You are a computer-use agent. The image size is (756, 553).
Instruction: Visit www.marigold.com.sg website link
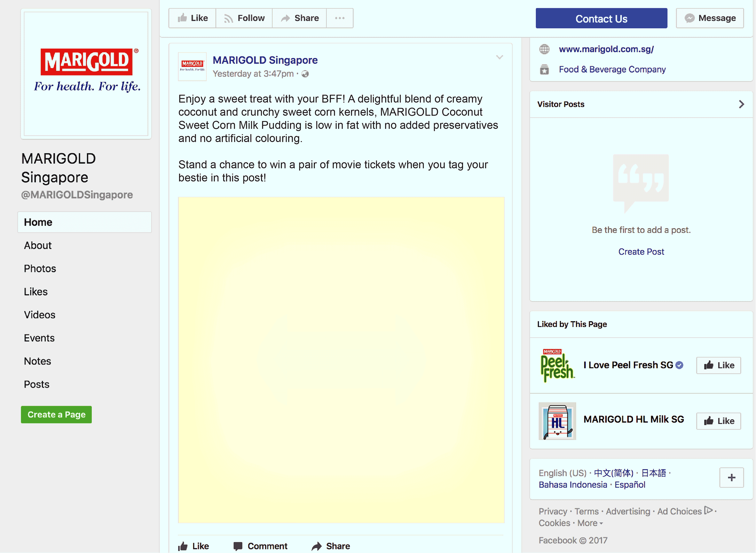coord(606,49)
